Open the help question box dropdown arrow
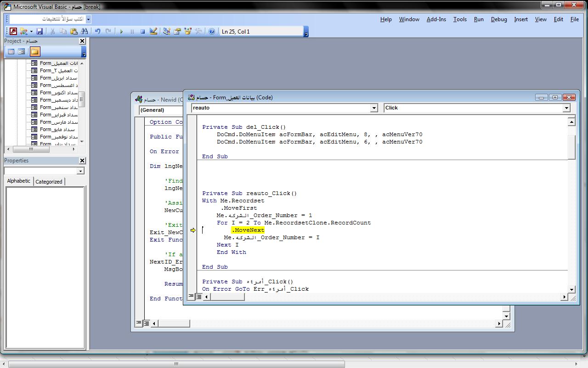 [x=88, y=19]
